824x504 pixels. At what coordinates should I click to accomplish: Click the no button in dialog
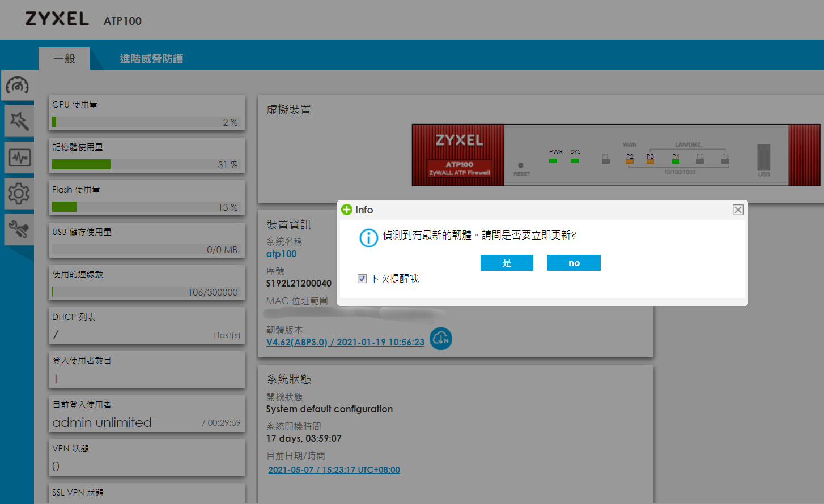(x=574, y=263)
